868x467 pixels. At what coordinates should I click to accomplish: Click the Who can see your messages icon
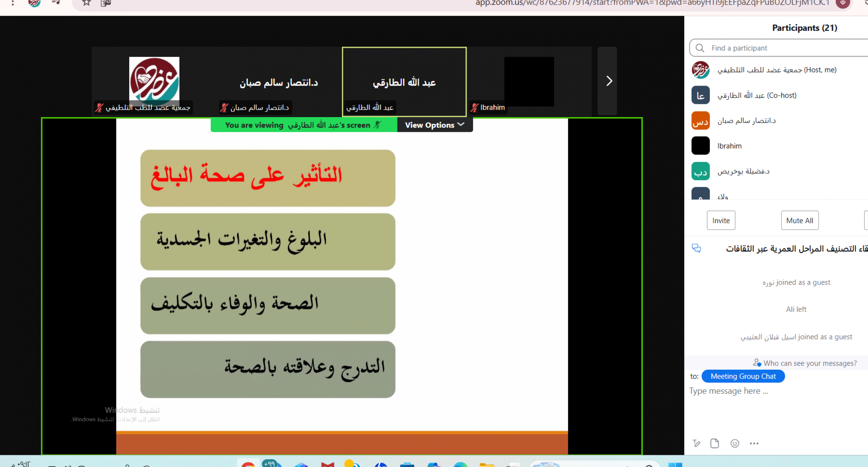click(x=757, y=363)
